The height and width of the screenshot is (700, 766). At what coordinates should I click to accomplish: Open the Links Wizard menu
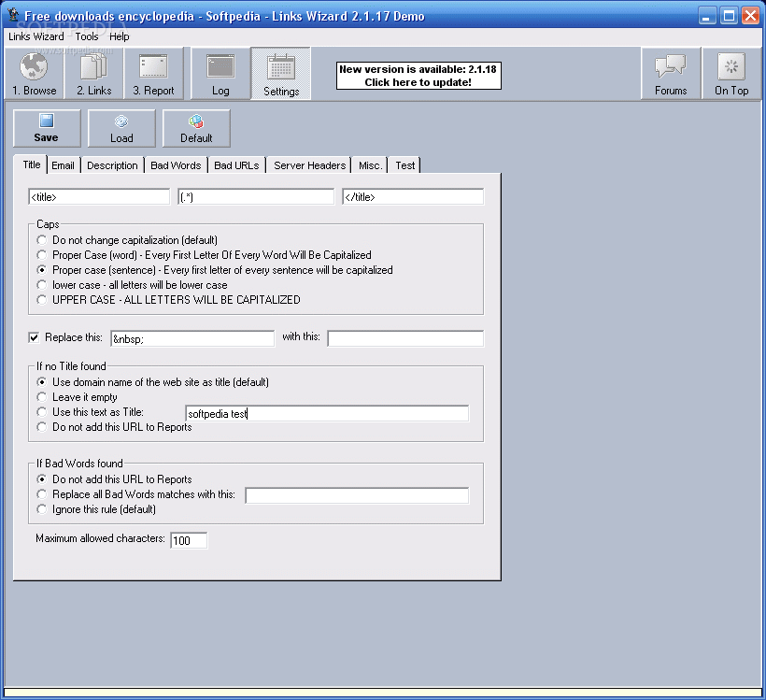coord(36,36)
